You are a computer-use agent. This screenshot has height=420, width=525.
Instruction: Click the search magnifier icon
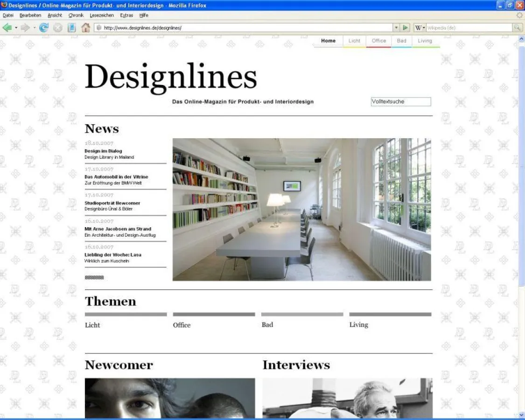[517, 28]
